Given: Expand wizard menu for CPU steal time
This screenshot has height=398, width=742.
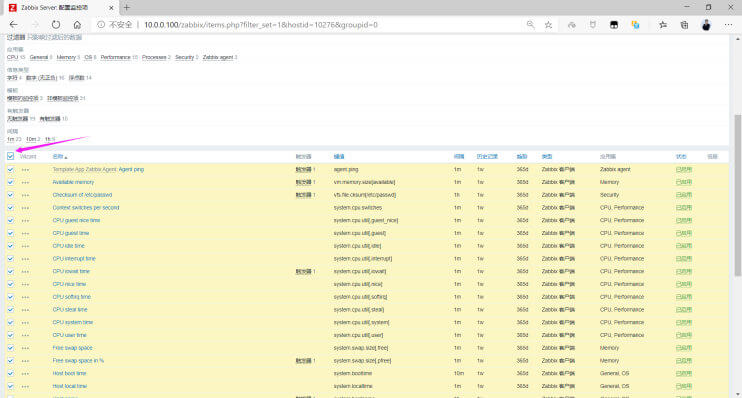Looking at the screenshot, I should tap(25, 310).
